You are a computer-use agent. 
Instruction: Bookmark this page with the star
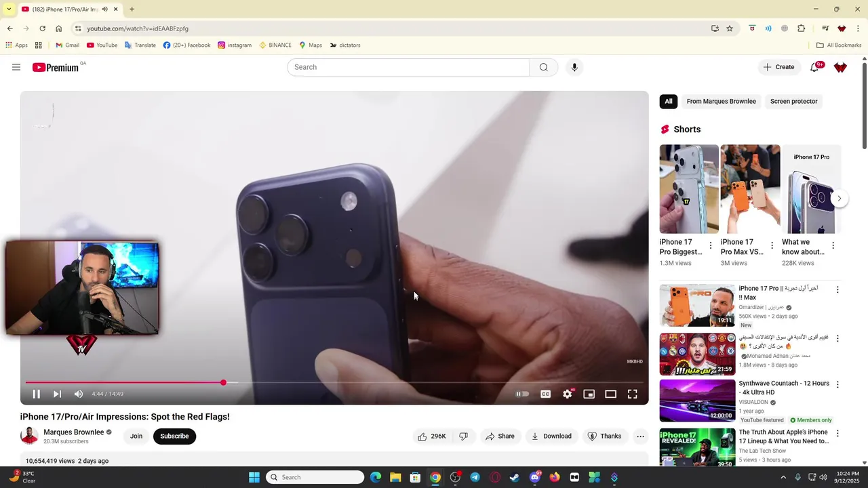tap(730, 28)
